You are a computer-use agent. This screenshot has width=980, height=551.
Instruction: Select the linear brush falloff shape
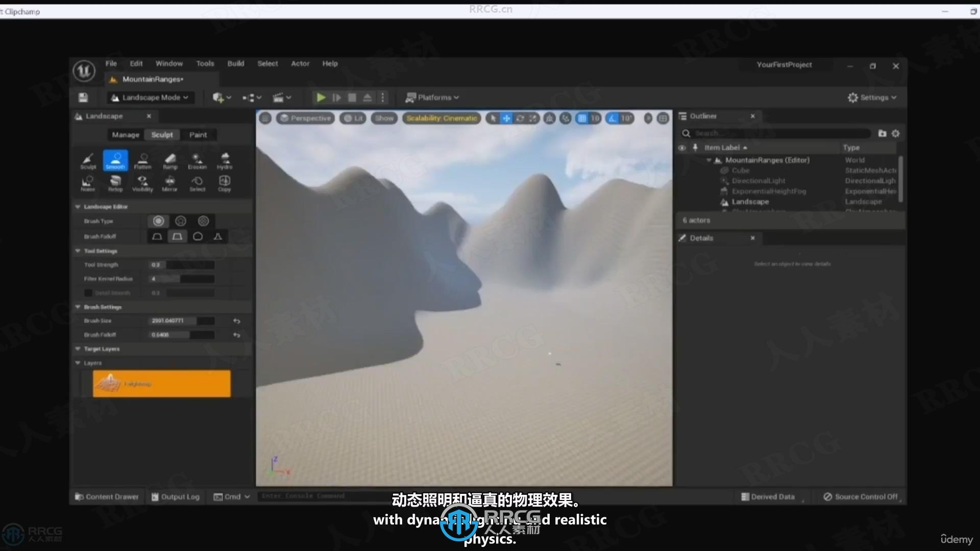[177, 236]
